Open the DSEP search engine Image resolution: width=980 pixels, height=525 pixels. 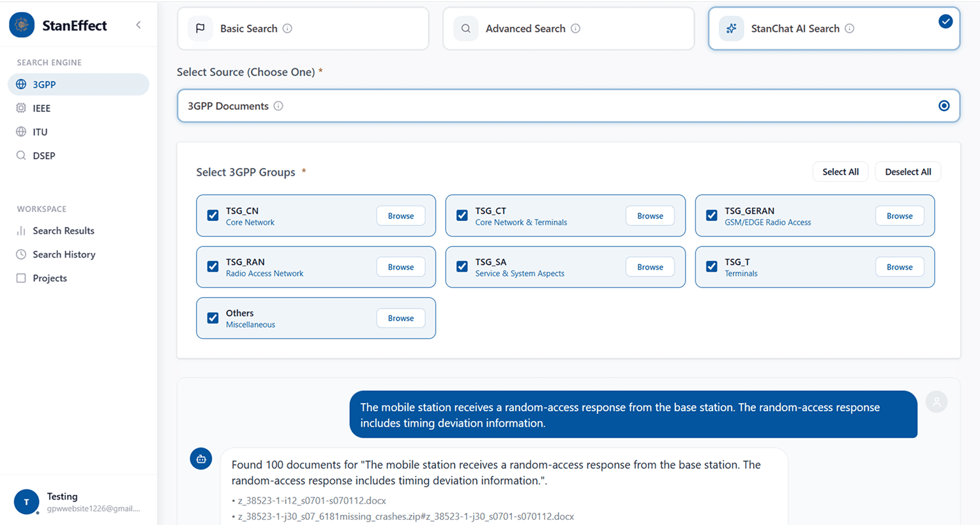(x=79, y=155)
